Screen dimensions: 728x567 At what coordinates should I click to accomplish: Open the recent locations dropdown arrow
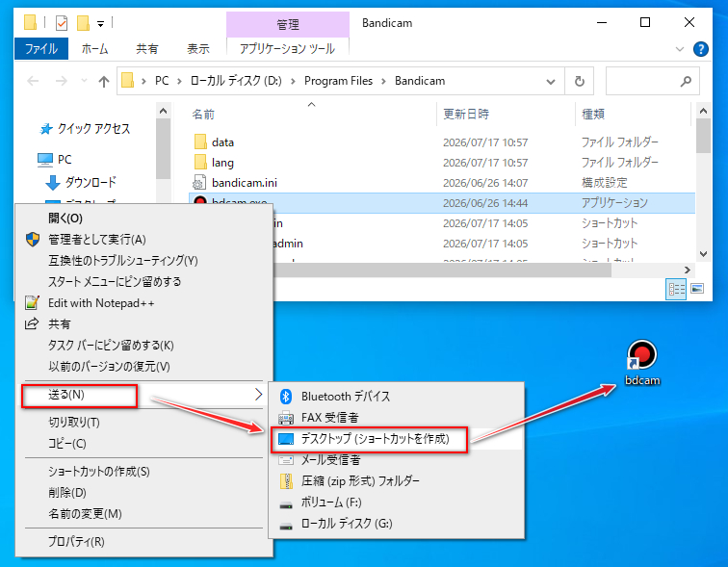pyautogui.click(x=84, y=81)
